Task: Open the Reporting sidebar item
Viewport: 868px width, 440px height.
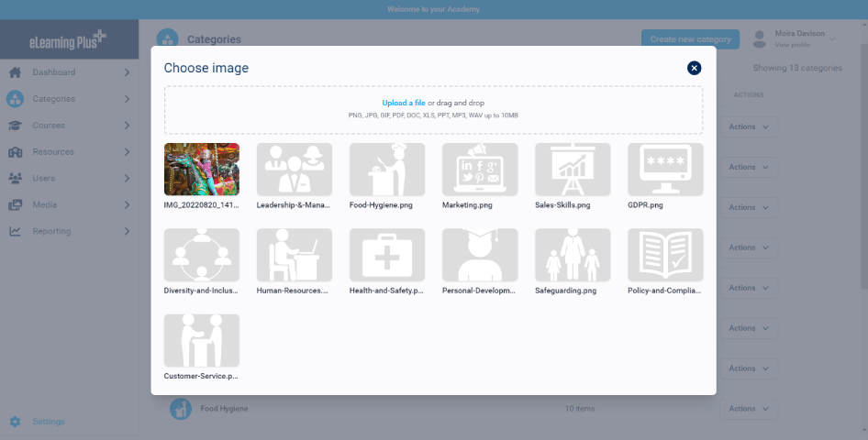Action: [x=69, y=231]
